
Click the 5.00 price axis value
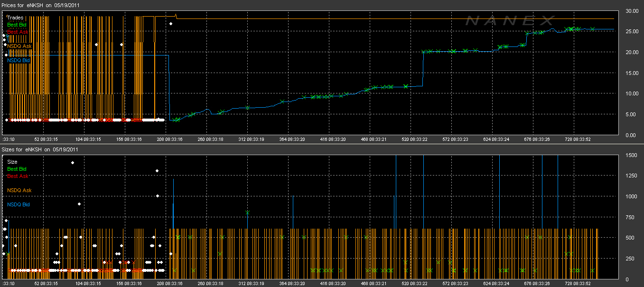coord(632,114)
